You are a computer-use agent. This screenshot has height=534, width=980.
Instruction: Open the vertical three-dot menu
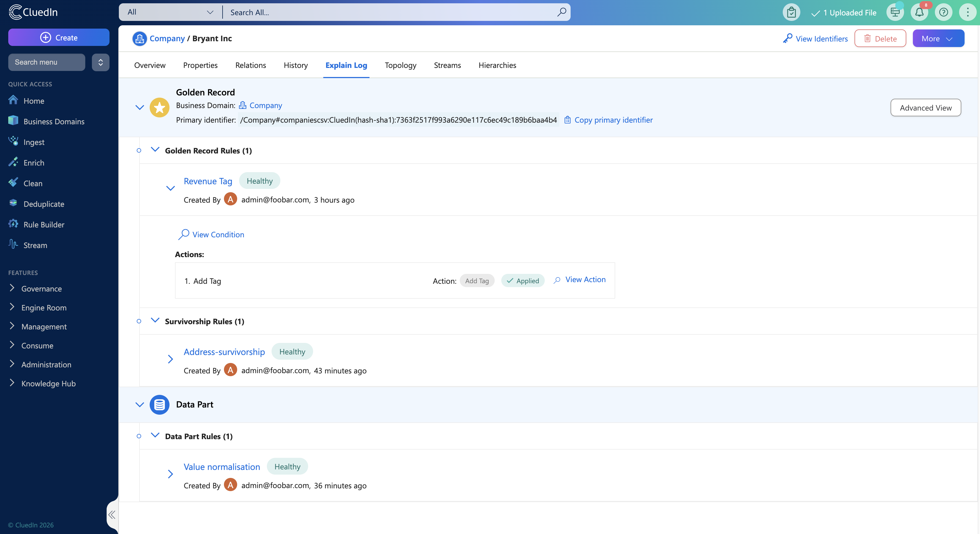coord(967,13)
